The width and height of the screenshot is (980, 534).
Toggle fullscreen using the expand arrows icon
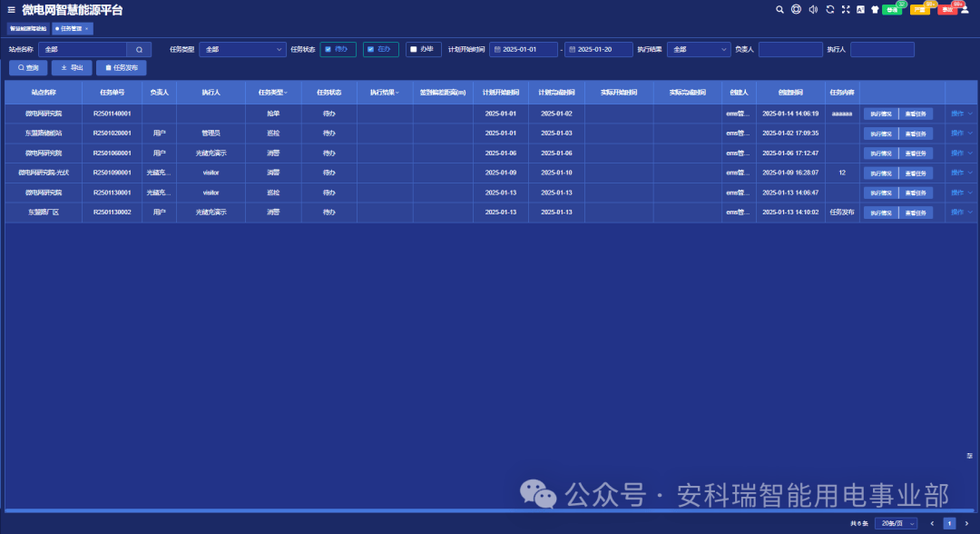point(846,9)
